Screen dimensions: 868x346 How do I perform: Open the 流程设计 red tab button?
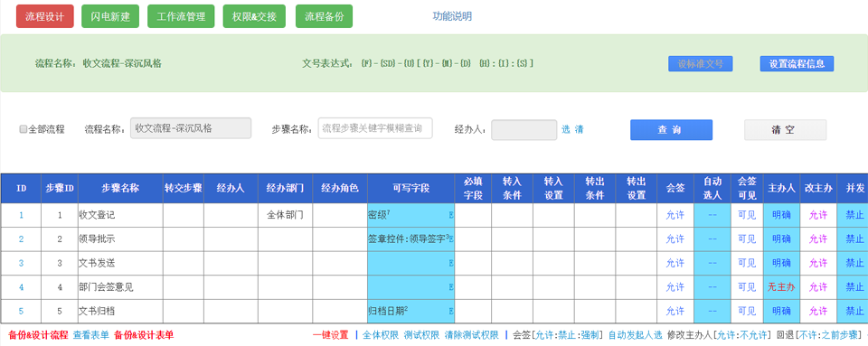(45, 16)
